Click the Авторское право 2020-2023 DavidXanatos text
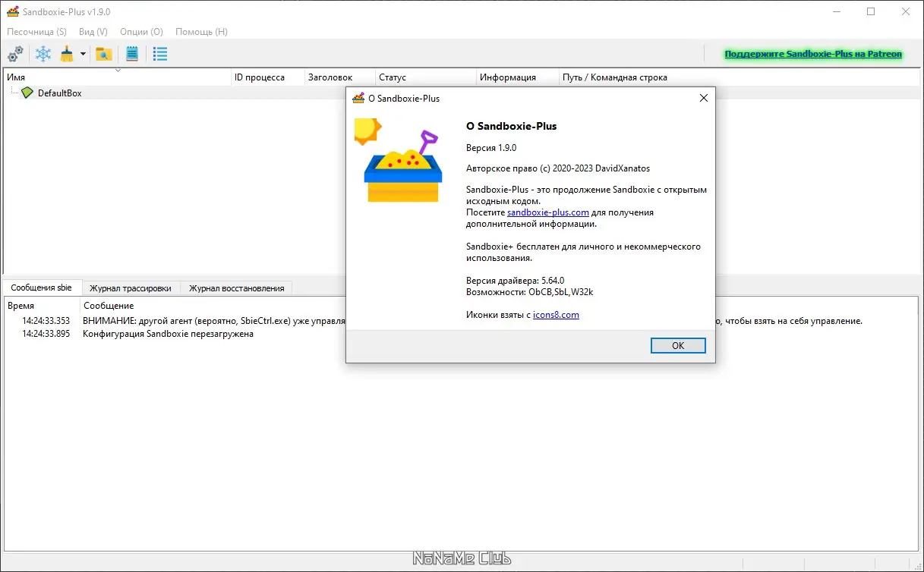Image resolution: width=924 pixels, height=572 pixels. (557, 168)
